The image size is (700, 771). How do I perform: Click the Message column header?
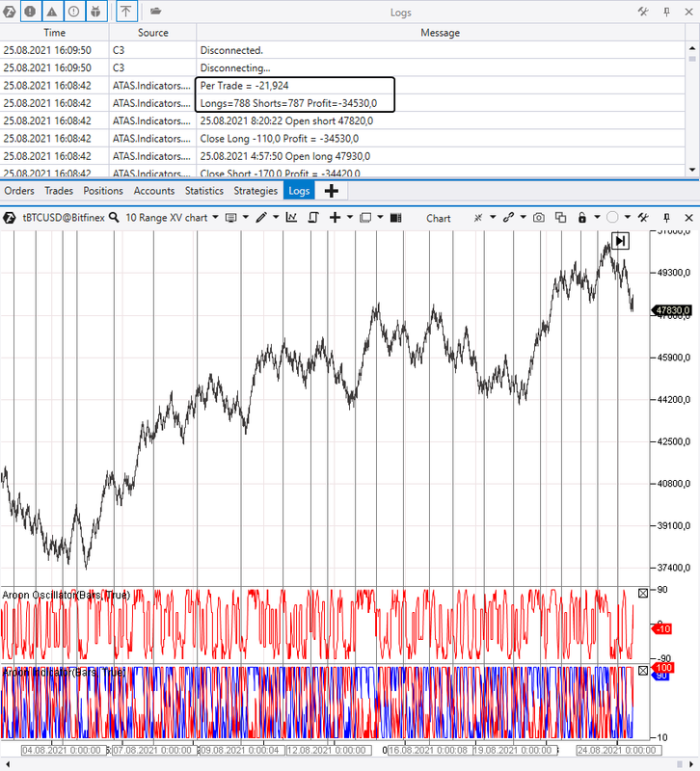[441, 33]
